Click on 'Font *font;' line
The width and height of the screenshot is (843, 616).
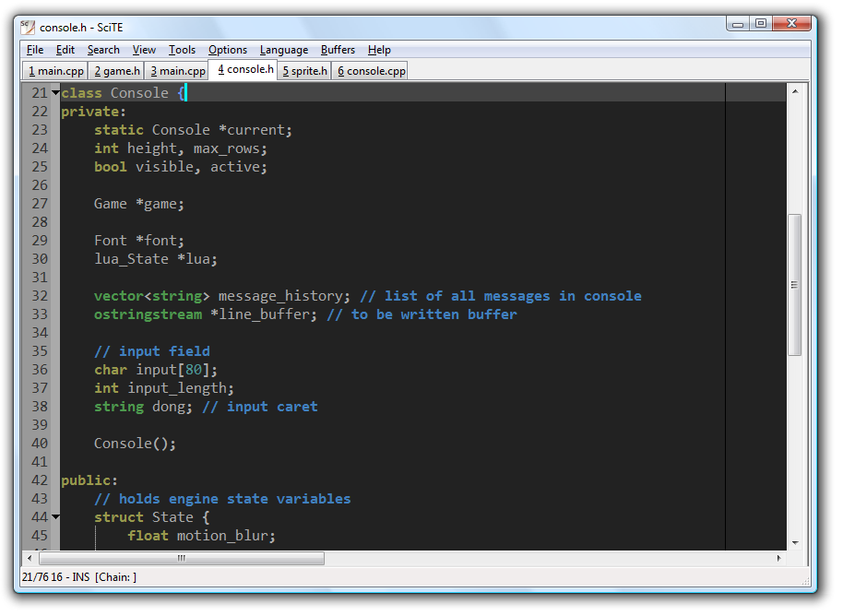tap(139, 241)
